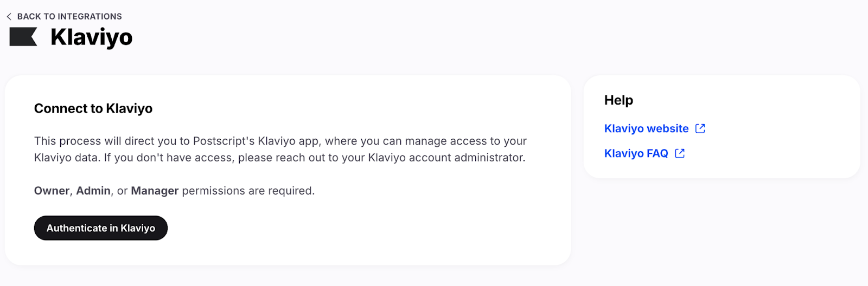This screenshot has height=286, width=868.
Task: Click the phrase "permissions are required"
Action: [248, 191]
